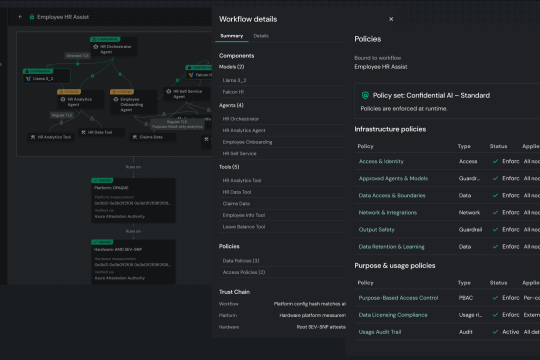Screen dimensions: 540x360
Task: Click the HR Analytics Tool wrench icon
Action: pos(33,137)
